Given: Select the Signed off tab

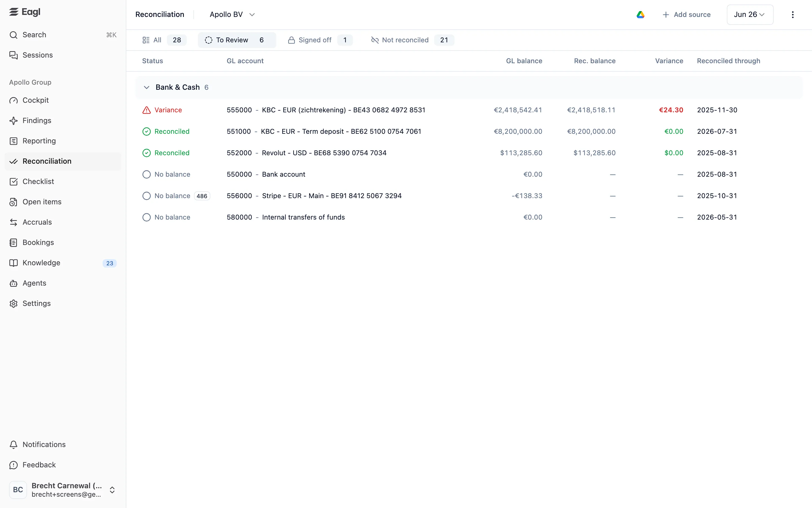Looking at the screenshot, I should (x=320, y=40).
